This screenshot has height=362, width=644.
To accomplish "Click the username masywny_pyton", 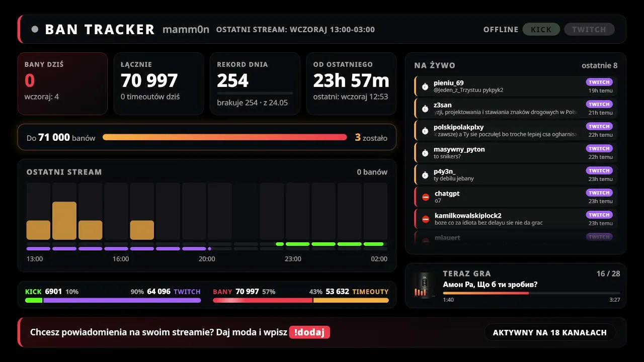I will 459,149.
